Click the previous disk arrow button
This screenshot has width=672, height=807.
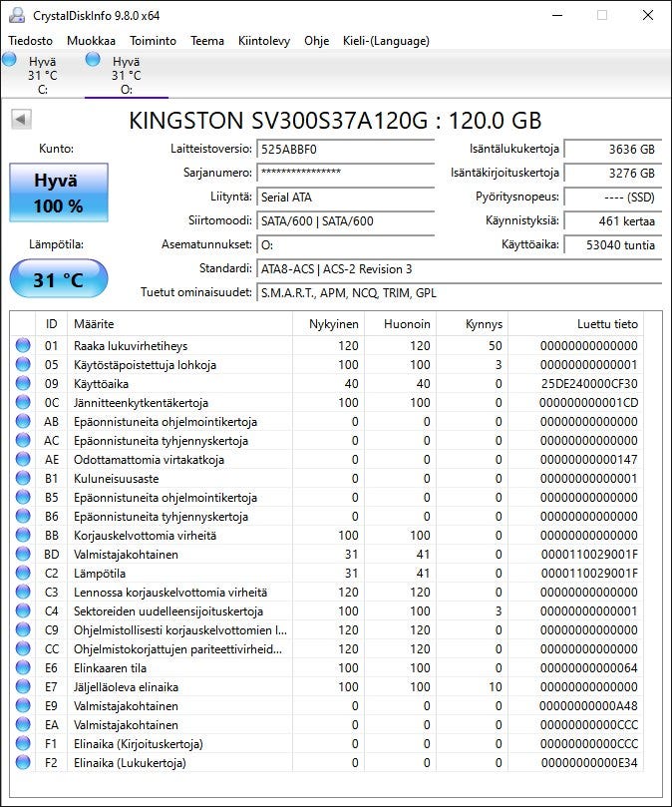point(21,120)
